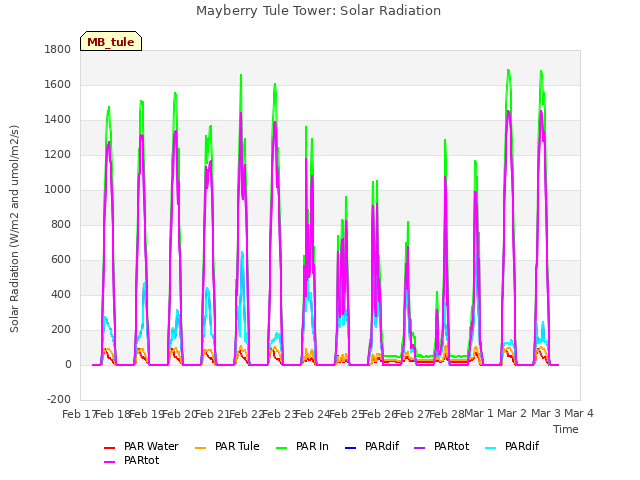Select the PAR Tule legend entry

pyautogui.click(x=227, y=447)
